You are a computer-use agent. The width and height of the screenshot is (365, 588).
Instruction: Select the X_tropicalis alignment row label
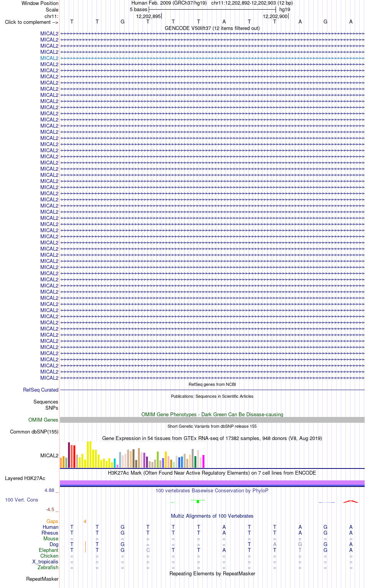[x=45, y=561]
